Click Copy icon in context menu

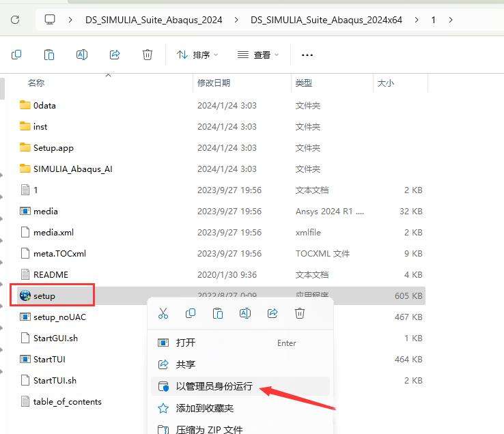coord(191,313)
